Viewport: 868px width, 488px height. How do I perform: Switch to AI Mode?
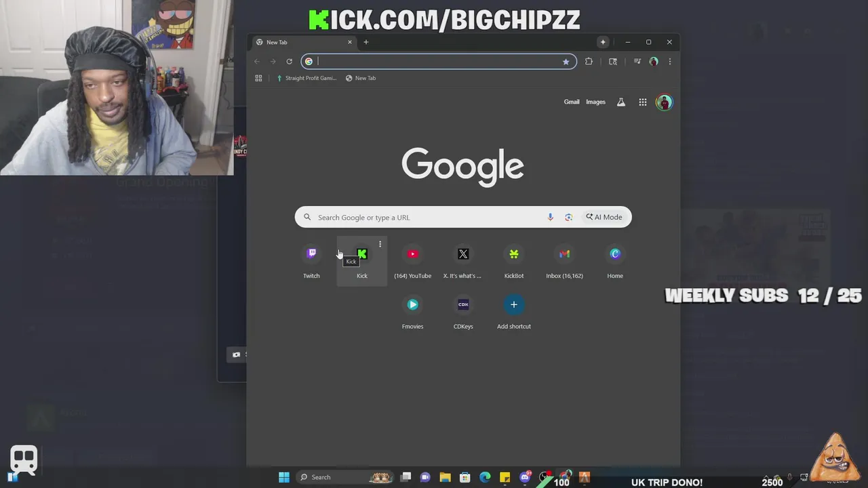coord(604,217)
